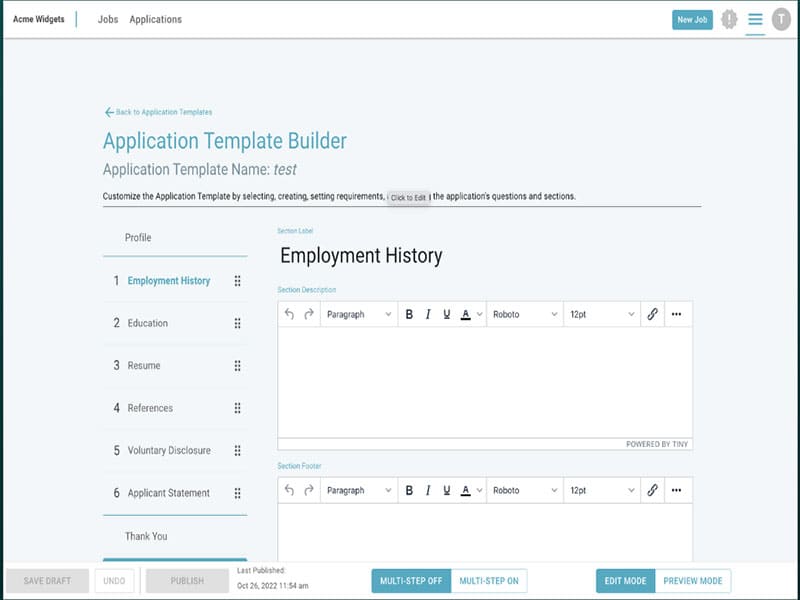Click the New Job button
800x600 pixels.
click(692, 20)
